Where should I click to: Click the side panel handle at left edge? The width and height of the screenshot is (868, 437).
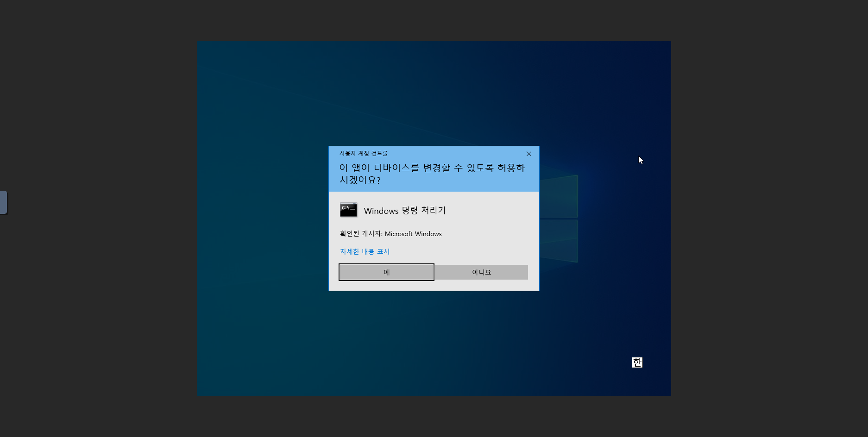[3, 202]
